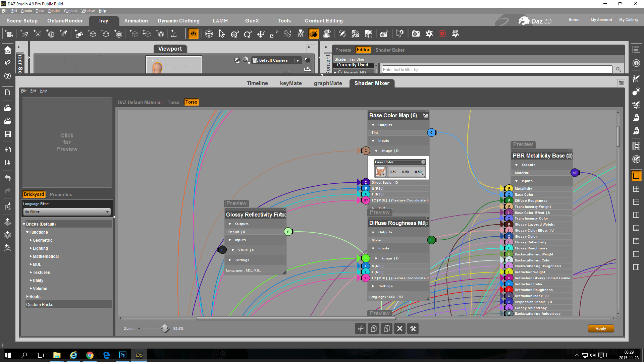Switch to the Timeline tab
The image size is (644, 362).
point(257,83)
